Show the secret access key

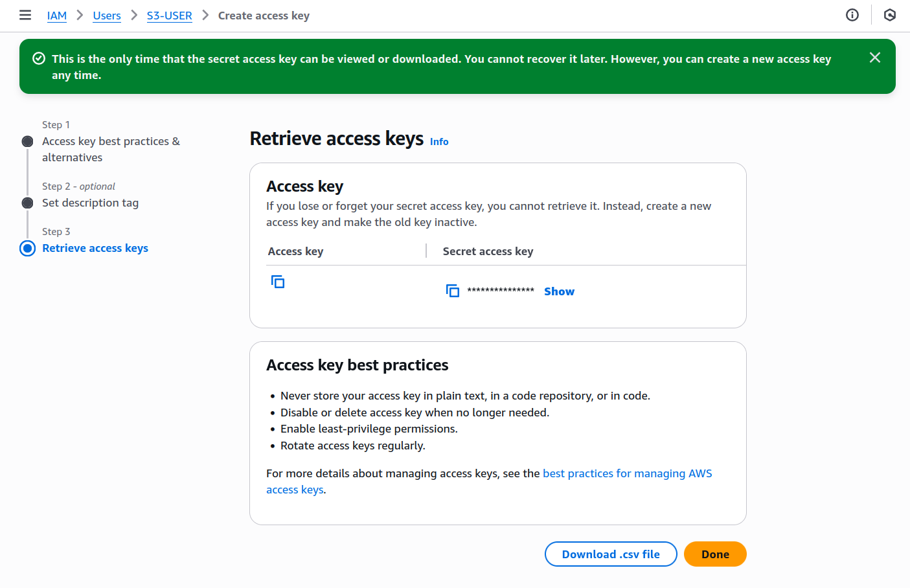pos(559,291)
